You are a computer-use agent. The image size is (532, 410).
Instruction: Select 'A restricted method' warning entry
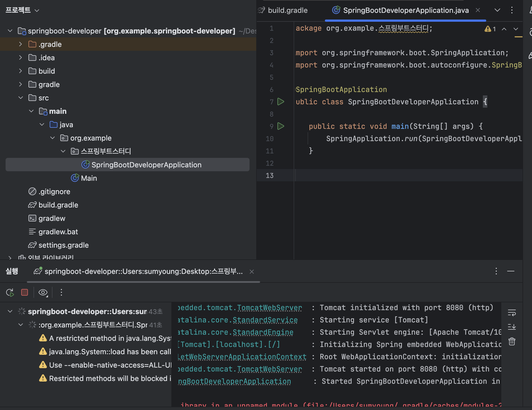click(x=105, y=338)
